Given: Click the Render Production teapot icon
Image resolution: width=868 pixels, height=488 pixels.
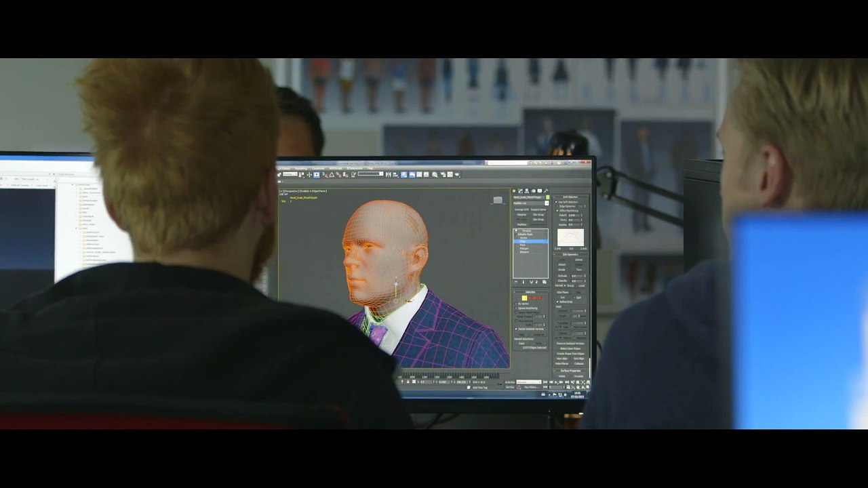Looking at the screenshot, I should click(458, 175).
